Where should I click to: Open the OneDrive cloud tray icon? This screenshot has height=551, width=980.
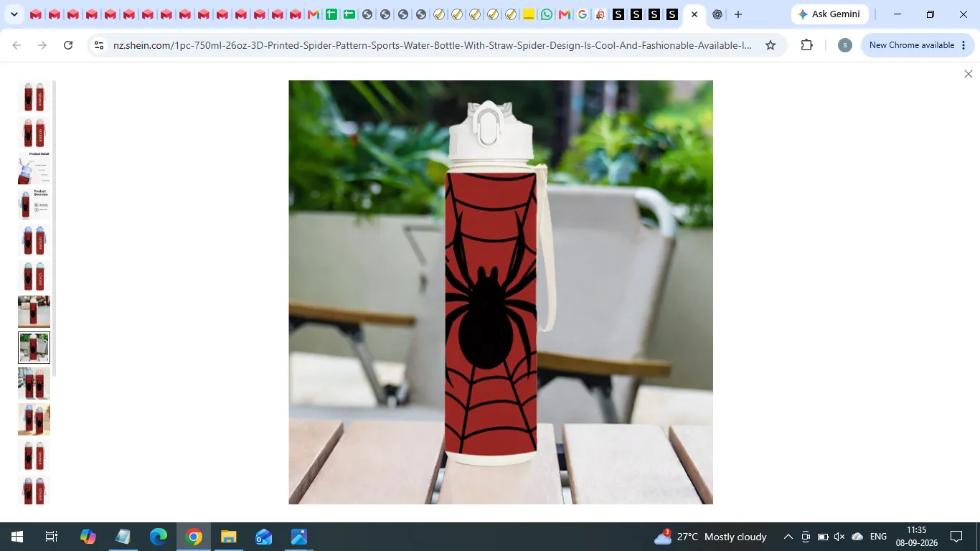click(x=857, y=537)
